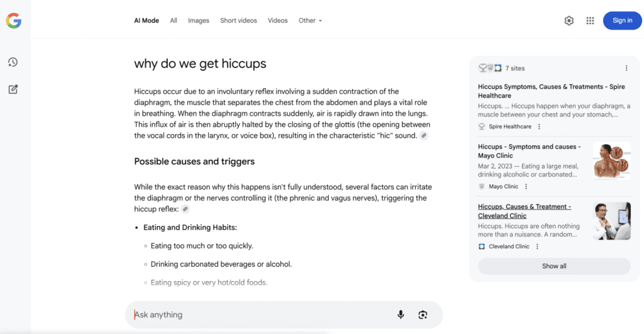Image resolution: width=644 pixels, height=334 pixels.
Task: Switch to the Images tab
Action: tap(198, 21)
